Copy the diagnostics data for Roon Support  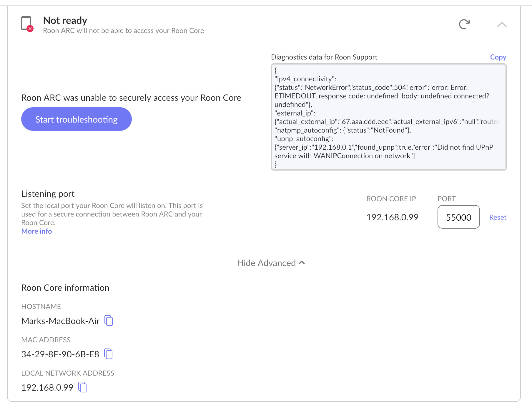498,57
